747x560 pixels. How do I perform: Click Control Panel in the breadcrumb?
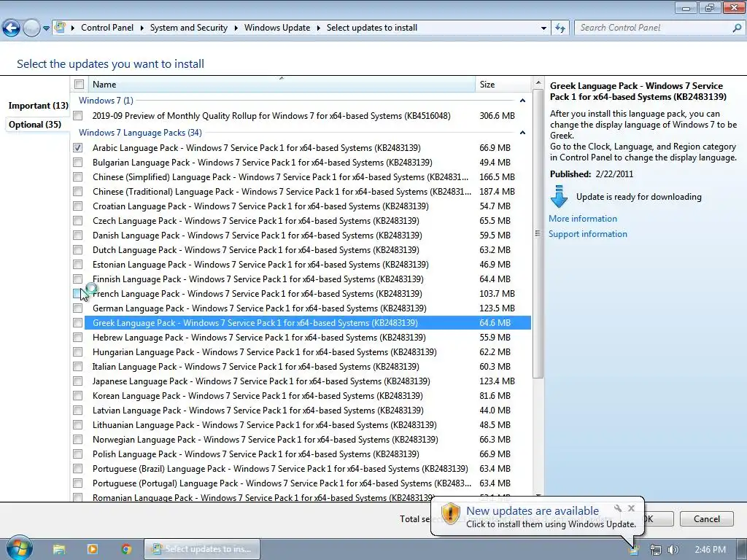coord(107,28)
